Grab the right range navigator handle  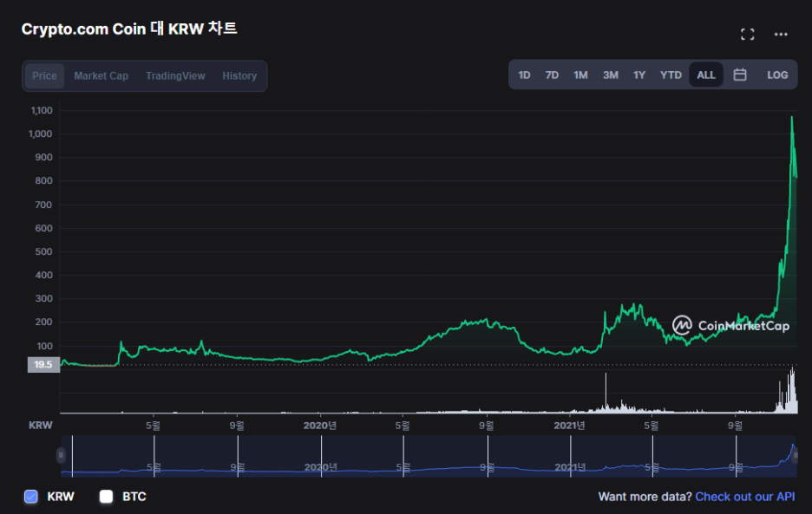click(796, 456)
